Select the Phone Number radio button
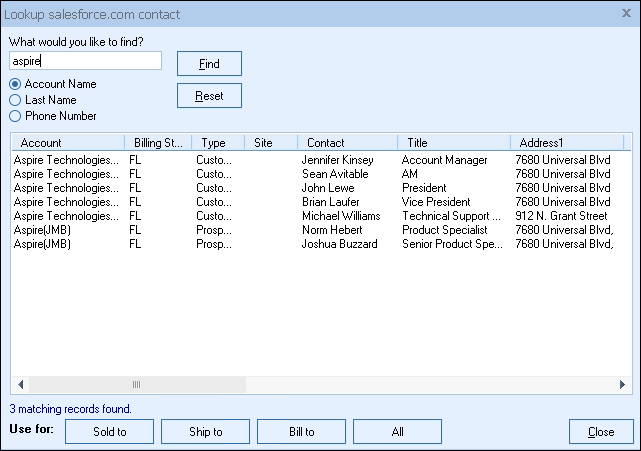This screenshot has height=451, width=641. tap(15, 116)
